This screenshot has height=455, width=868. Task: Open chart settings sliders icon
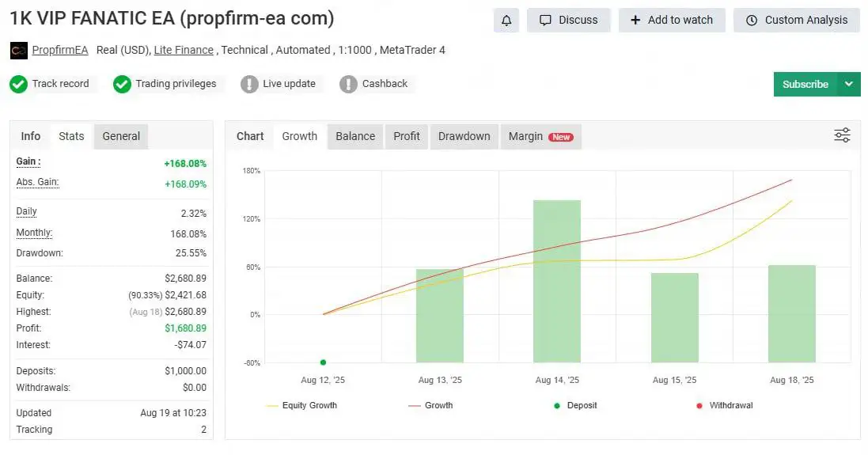pyautogui.click(x=842, y=135)
